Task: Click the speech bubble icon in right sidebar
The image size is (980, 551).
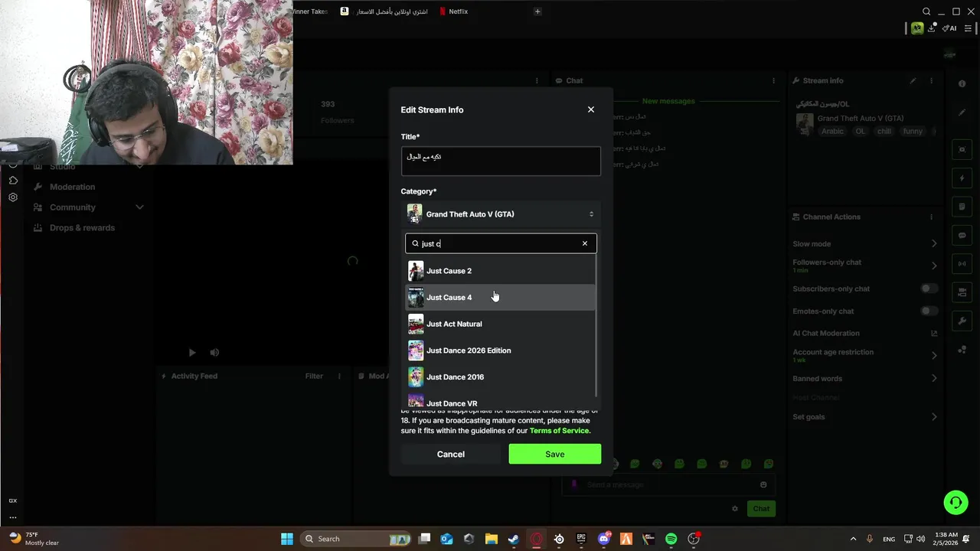Action: click(x=962, y=235)
